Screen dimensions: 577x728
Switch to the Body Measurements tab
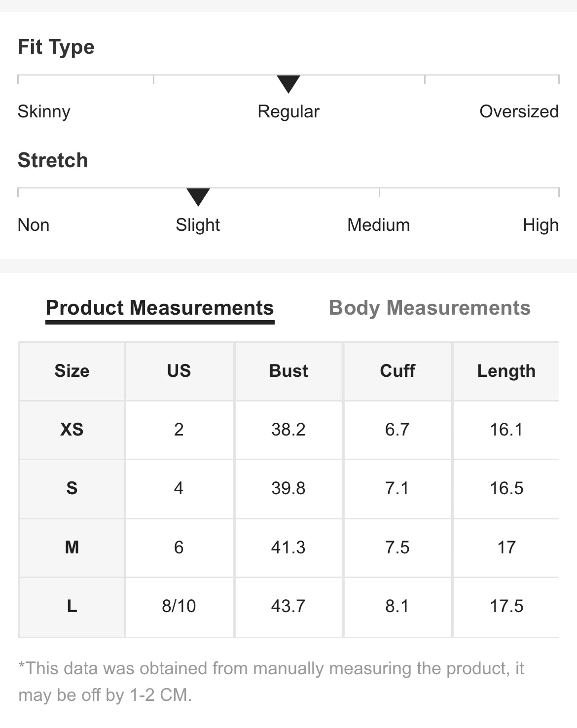429,308
